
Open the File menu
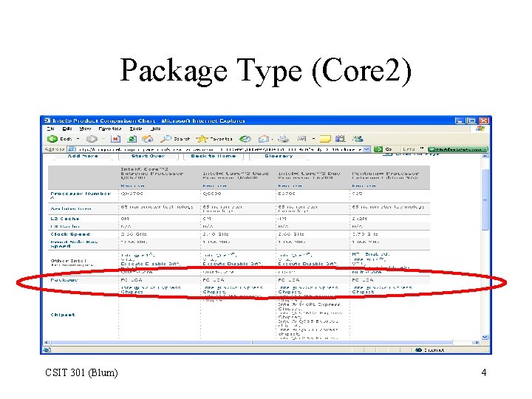point(51,129)
